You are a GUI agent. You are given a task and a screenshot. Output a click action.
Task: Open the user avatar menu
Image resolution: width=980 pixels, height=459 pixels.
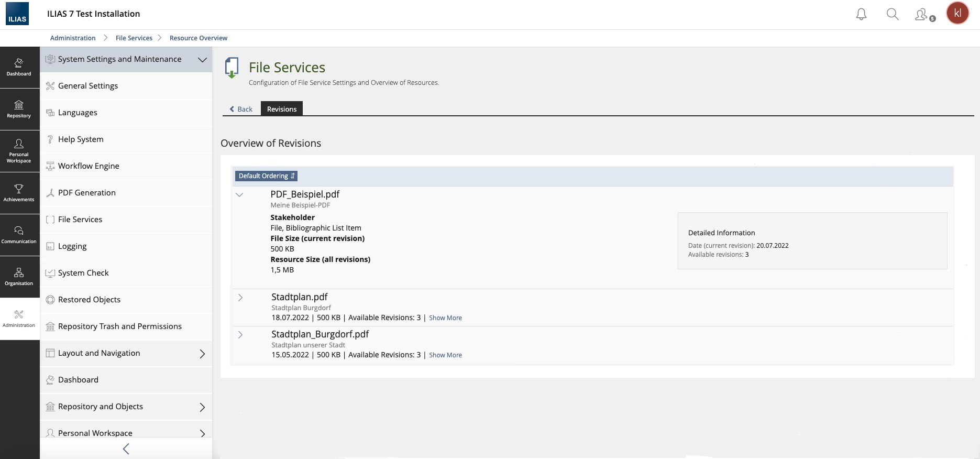click(957, 14)
